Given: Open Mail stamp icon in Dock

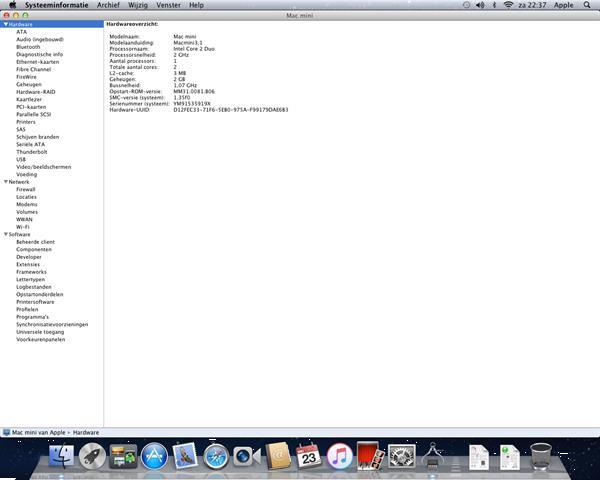Looking at the screenshot, I should [185, 456].
